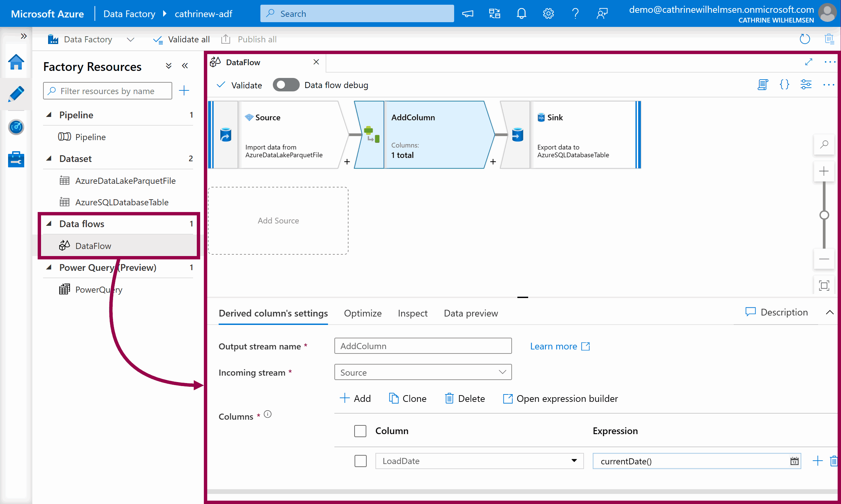Click Open expression builder

click(x=560, y=398)
